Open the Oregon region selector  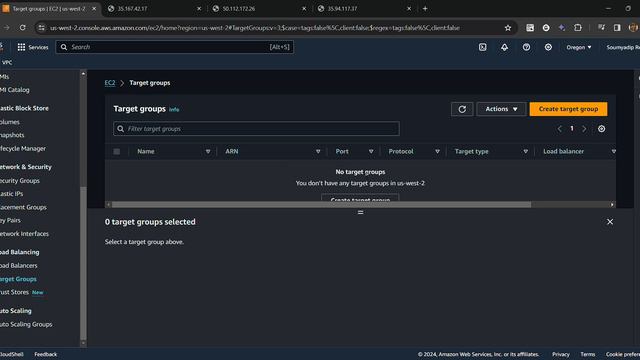tap(578, 47)
